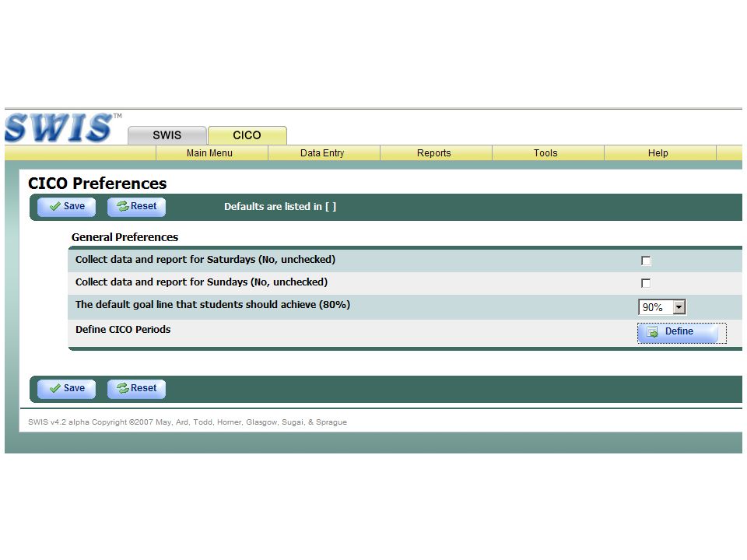Click the default goal line label text

(212, 305)
